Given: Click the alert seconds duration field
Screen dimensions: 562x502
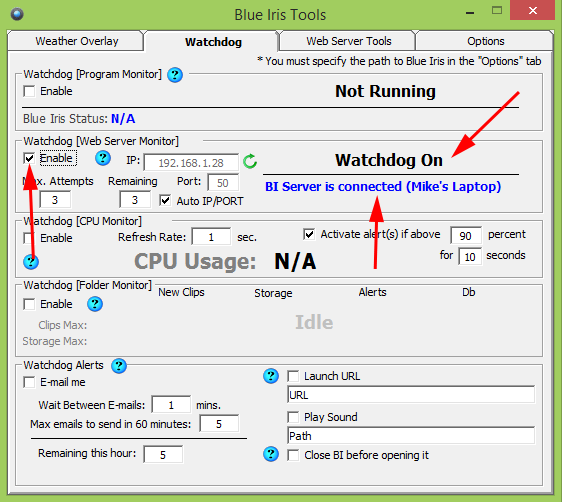Looking at the screenshot, I should click(x=470, y=257).
